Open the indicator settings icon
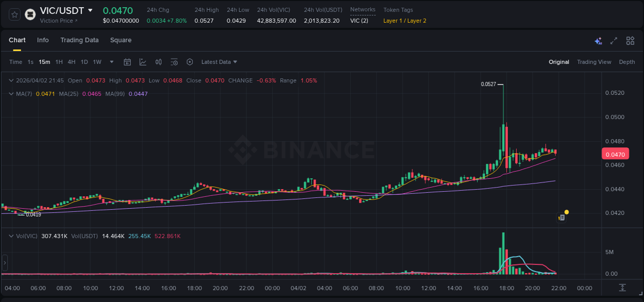This screenshot has width=644, height=302. [x=174, y=62]
